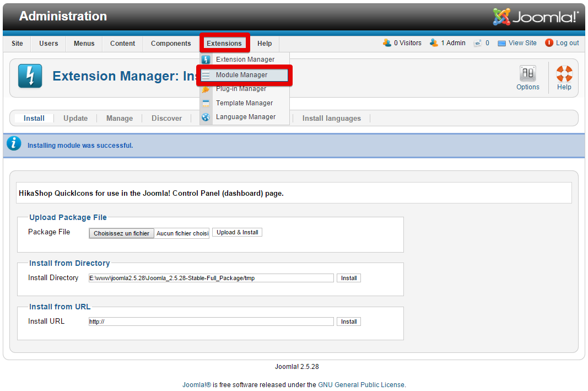
Task: Click 'Installing module was successful.' message
Action: [80, 146]
